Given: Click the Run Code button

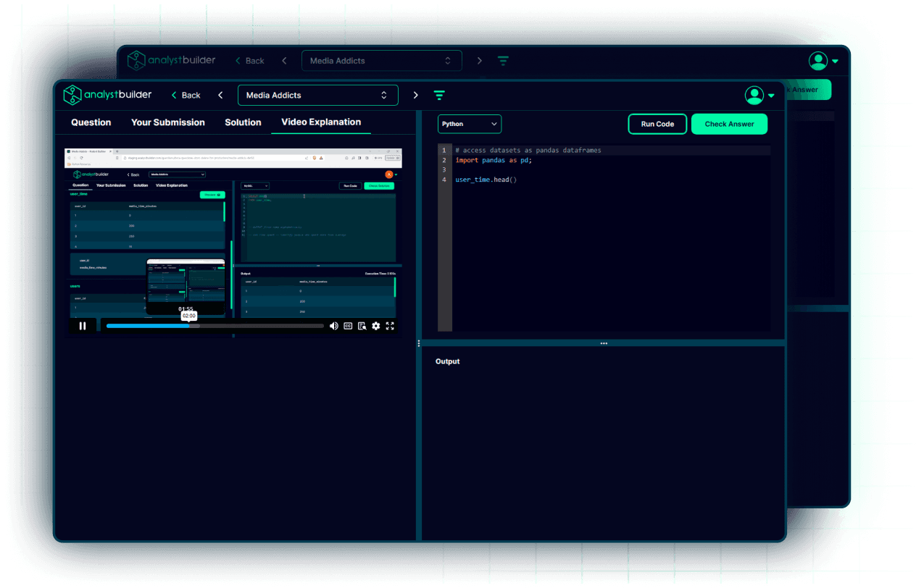Looking at the screenshot, I should click(x=657, y=124).
